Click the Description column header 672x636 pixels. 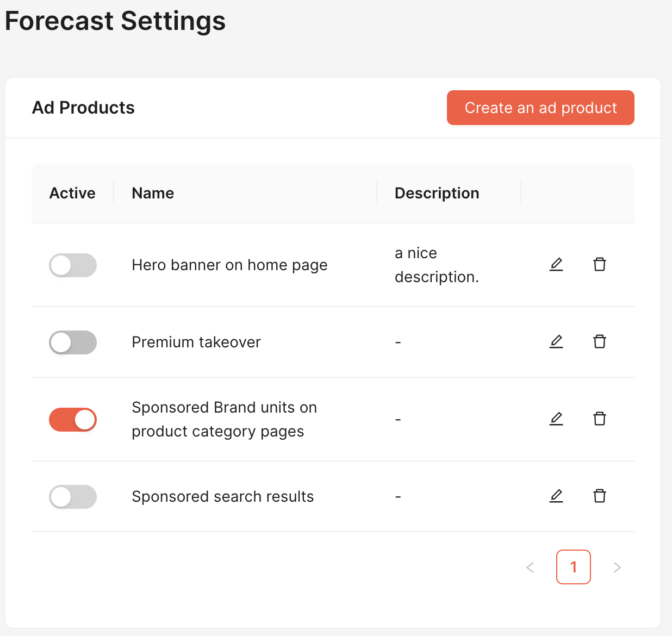(437, 193)
